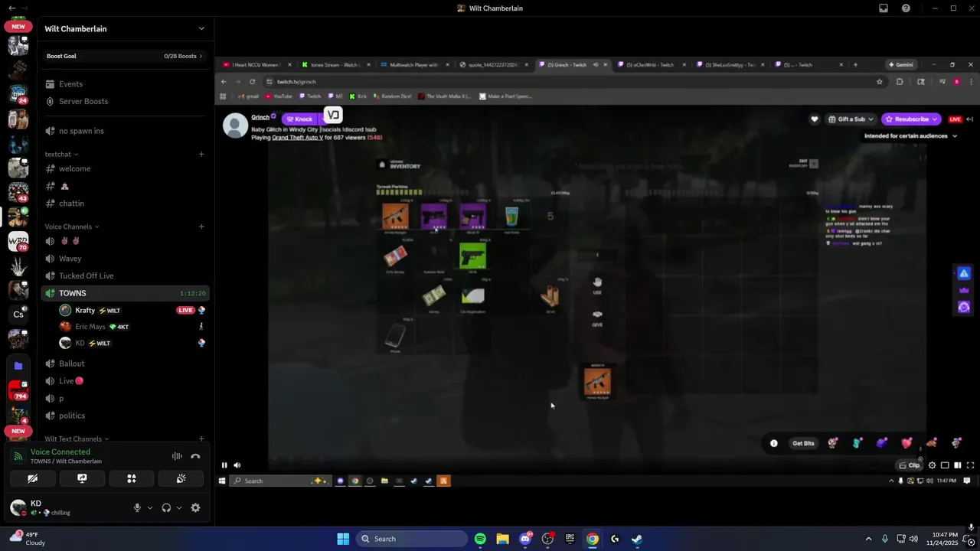Open the Gift a Sub dropdown
This screenshot has width=980, height=551.
[851, 119]
